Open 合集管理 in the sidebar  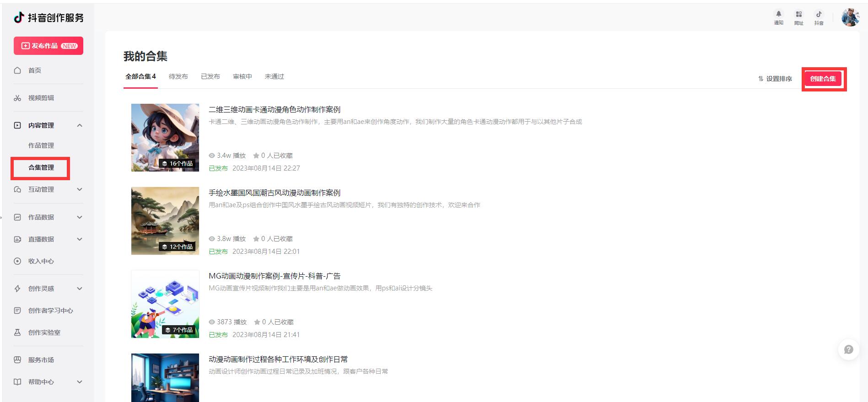41,167
